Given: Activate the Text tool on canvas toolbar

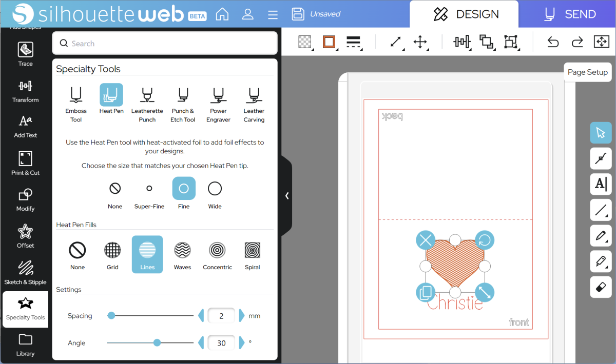Looking at the screenshot, I should [601, 184].
